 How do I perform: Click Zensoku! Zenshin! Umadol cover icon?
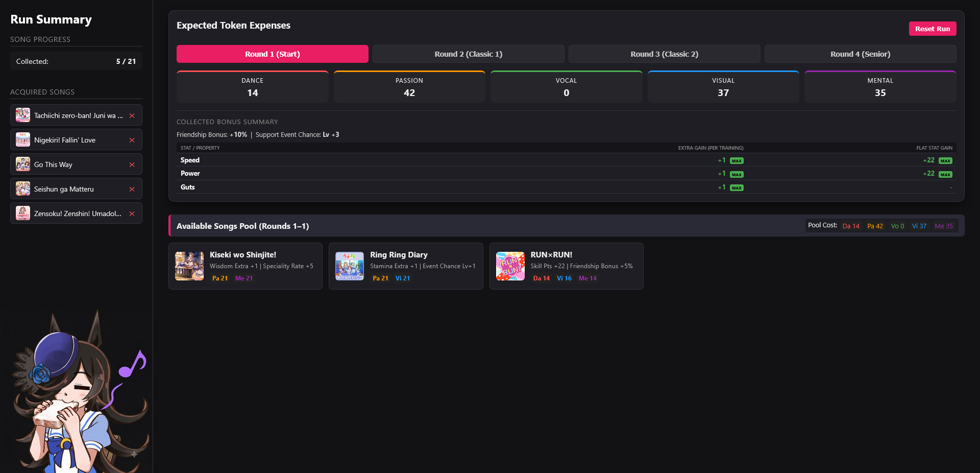tap(23, 213)
